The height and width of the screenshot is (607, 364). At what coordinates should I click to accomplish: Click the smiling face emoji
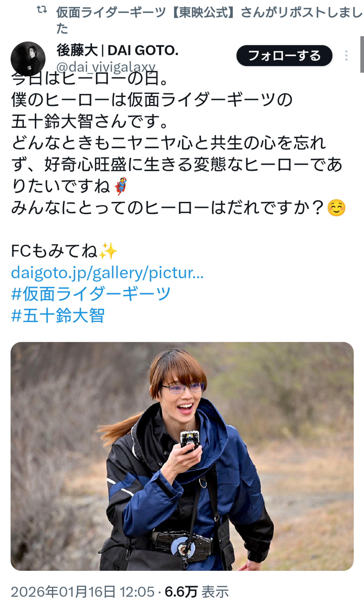336,208
